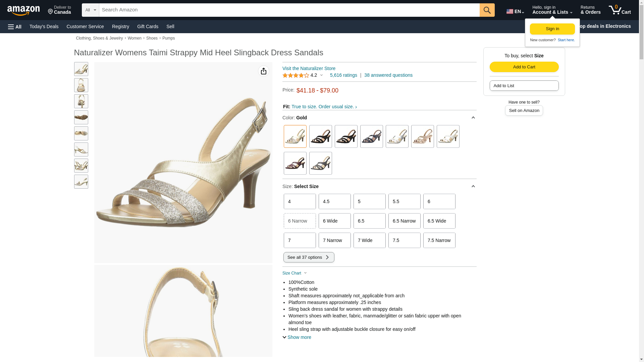644x362 pixels.
Task: Click the share icon on product image
Action: tap(264, 71)
